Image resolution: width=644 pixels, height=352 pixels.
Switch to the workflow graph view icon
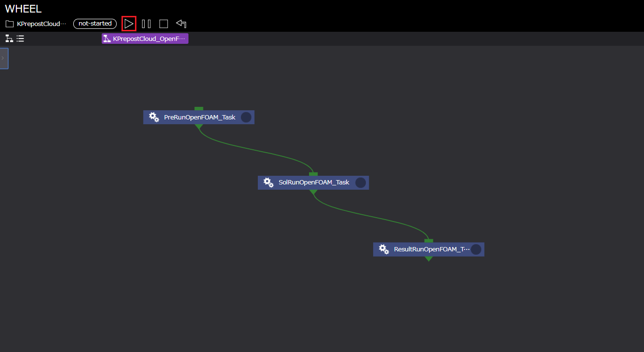9,39
